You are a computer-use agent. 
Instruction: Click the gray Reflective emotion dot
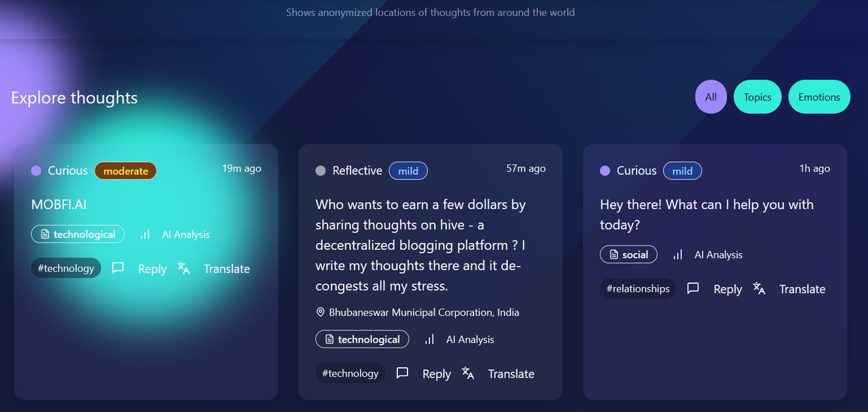tap(321, 170)
